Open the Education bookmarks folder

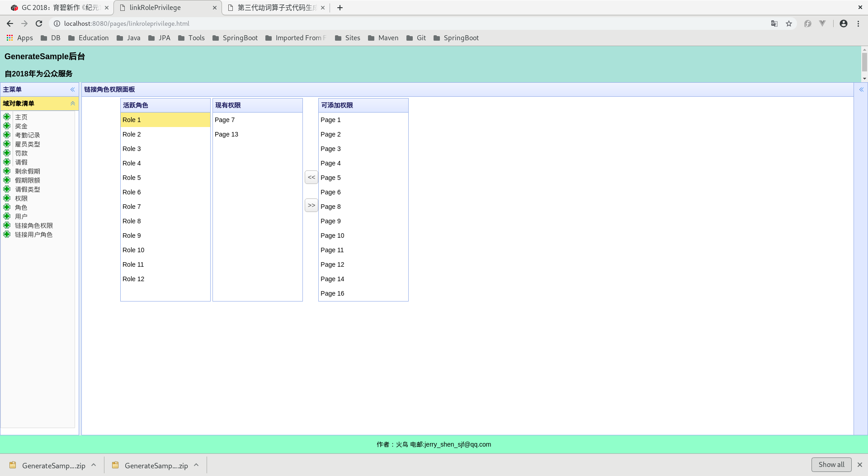tap(89, 38)
